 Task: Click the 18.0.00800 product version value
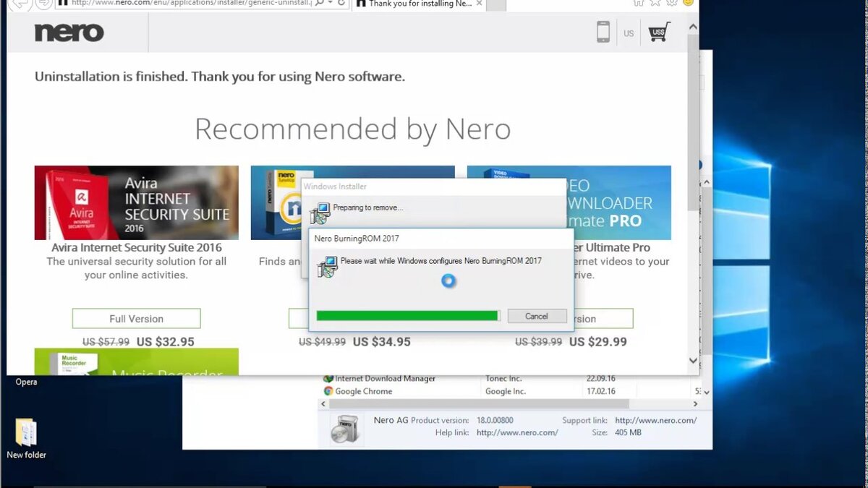495,420
